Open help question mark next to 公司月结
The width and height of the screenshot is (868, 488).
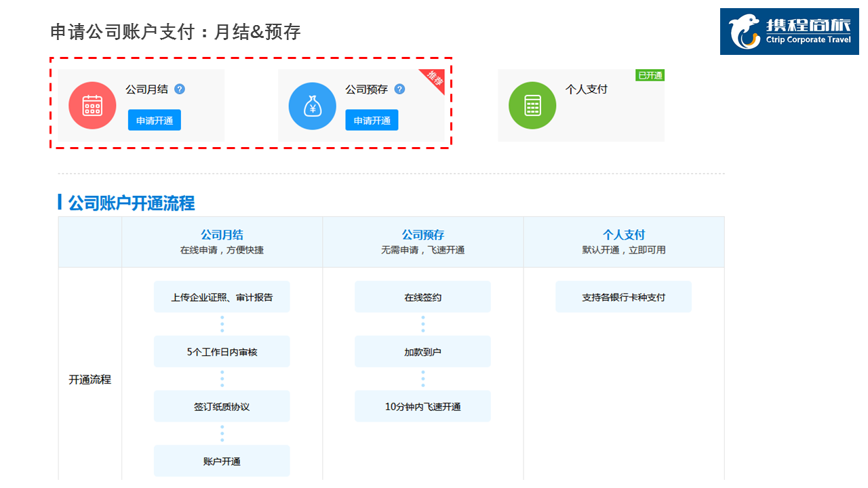click(180, 89)
